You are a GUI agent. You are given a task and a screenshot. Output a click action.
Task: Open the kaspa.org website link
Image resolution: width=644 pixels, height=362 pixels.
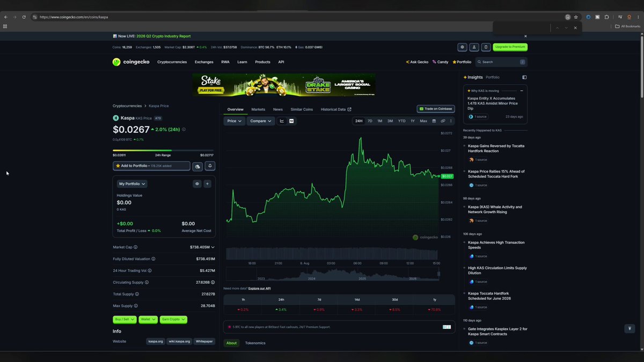click(156, 341)
